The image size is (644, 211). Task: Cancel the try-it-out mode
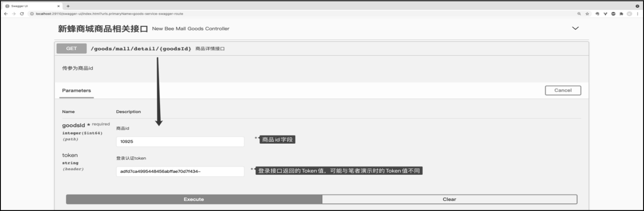[x=563, y=90]
